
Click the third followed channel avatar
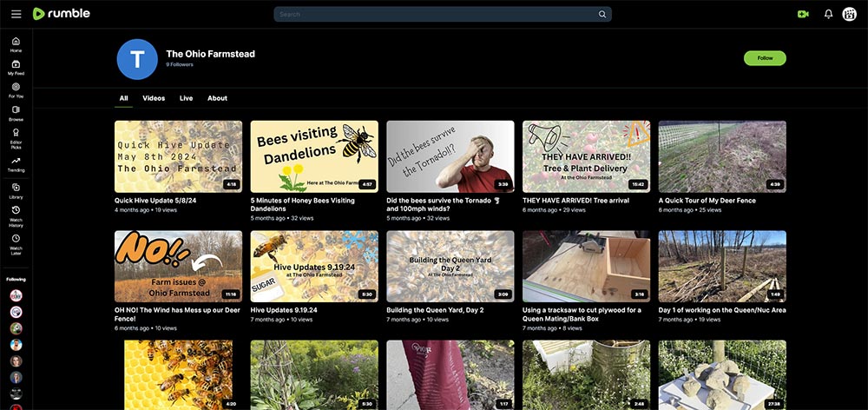tap(16, 328)
